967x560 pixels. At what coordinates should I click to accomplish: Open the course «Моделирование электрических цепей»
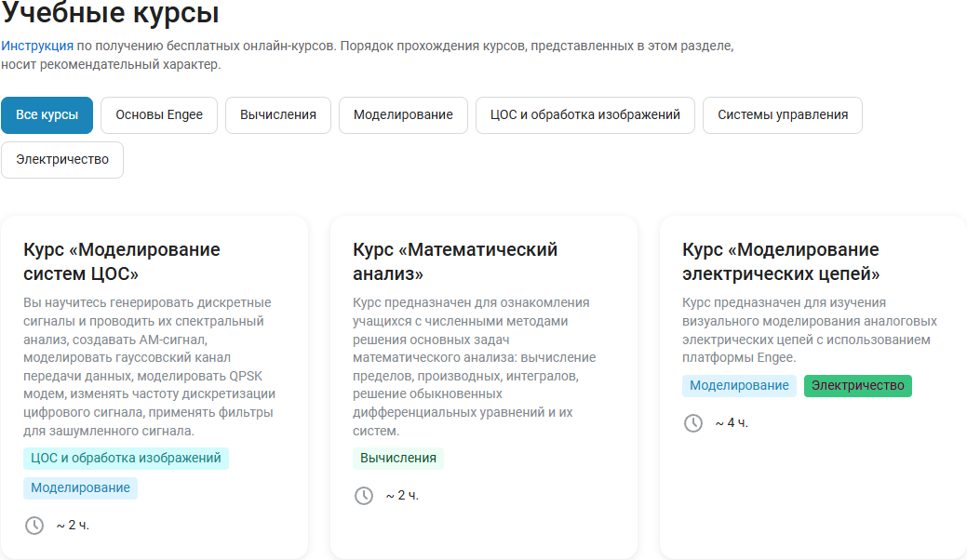[x=780, y=260]
